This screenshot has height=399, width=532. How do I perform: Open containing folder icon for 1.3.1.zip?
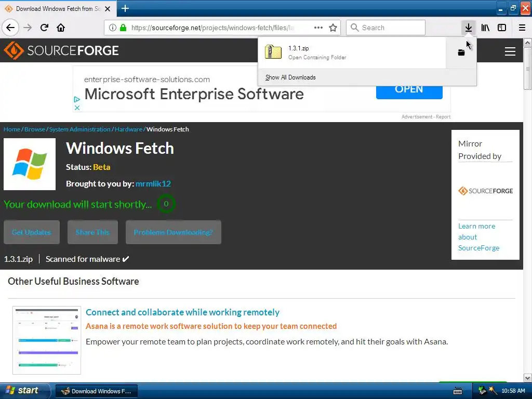coord(461,52)
